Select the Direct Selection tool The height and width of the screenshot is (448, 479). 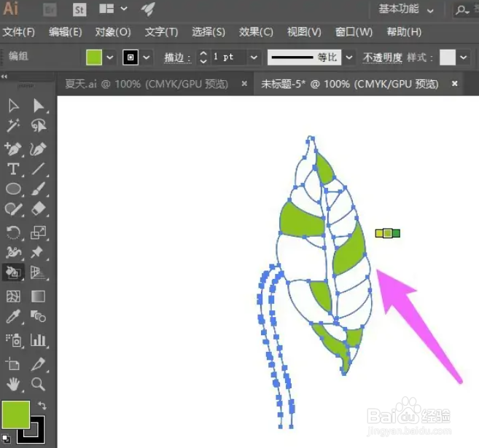pyautogui.click(x=39, y=106)
